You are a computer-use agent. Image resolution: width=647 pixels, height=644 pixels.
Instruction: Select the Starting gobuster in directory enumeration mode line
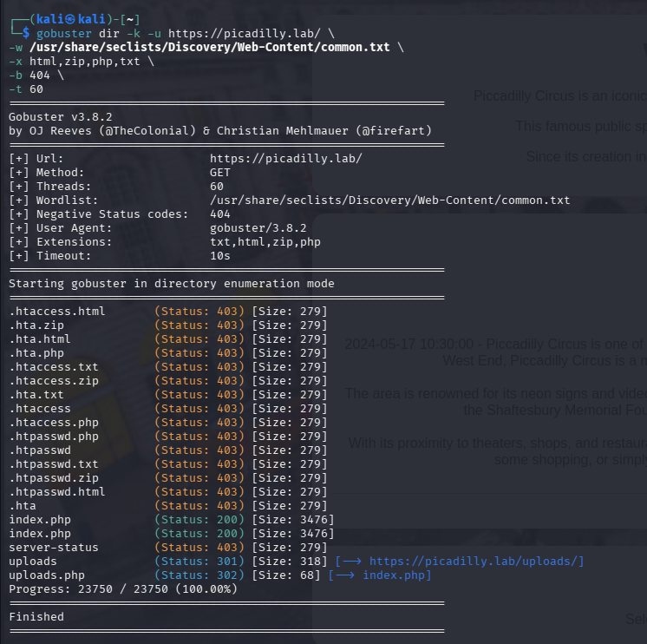pos(171,284)
